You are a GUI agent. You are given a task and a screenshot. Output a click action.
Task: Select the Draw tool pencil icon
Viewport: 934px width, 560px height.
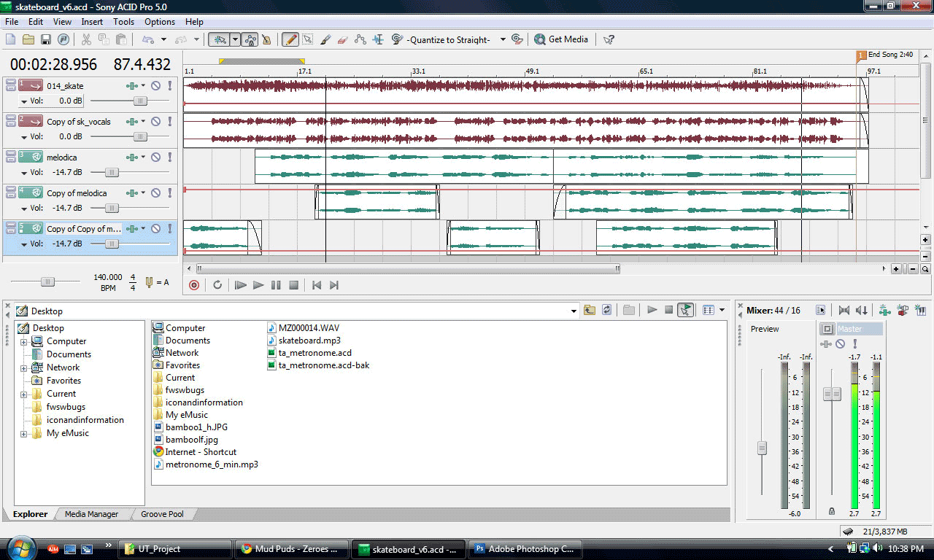(290, 39)
